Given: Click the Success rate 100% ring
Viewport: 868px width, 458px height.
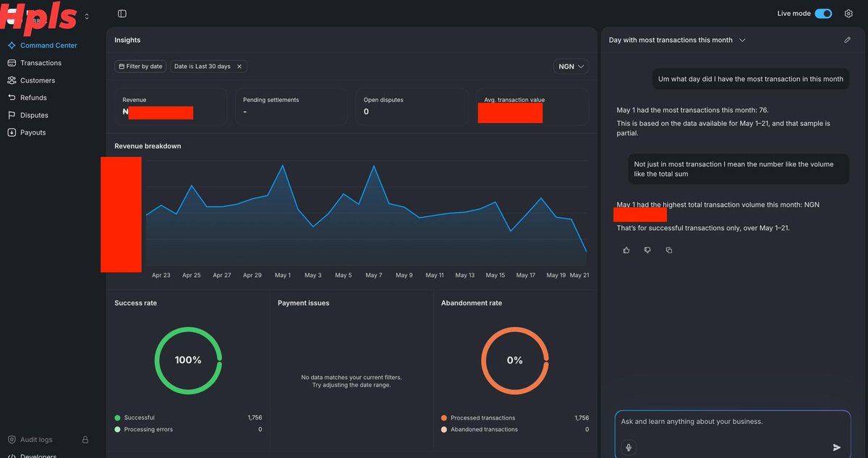Looking at the screenshot, I should point(188,360).
